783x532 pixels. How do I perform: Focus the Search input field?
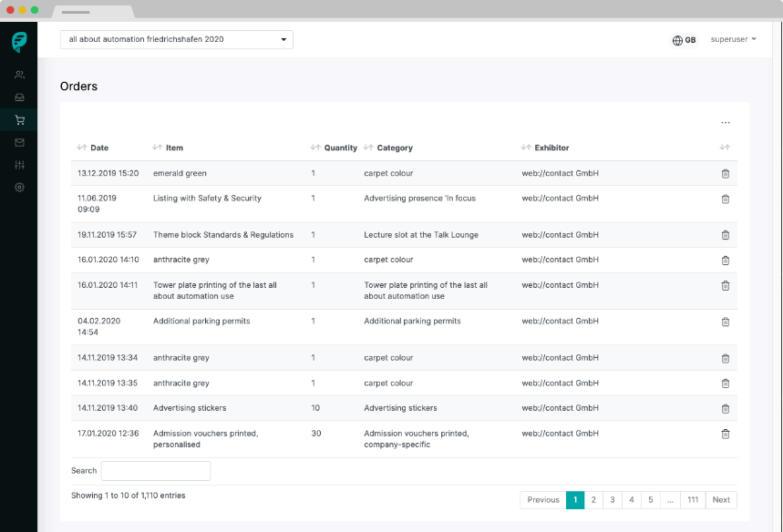156,471
